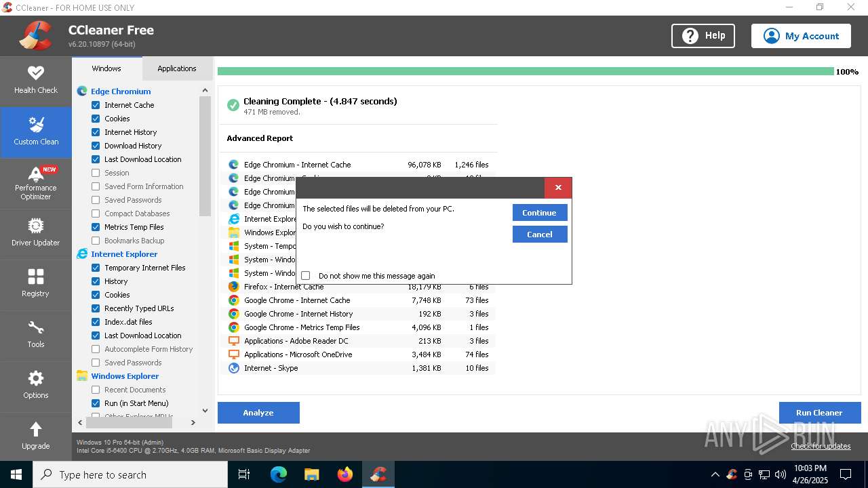Click the Run Cleaner button
The height and width of the screenshot is (488, 868).
click(x=819, y=413)
